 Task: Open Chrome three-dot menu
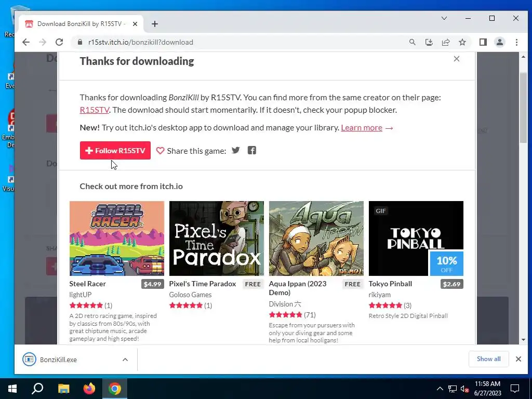pos(516,42)
